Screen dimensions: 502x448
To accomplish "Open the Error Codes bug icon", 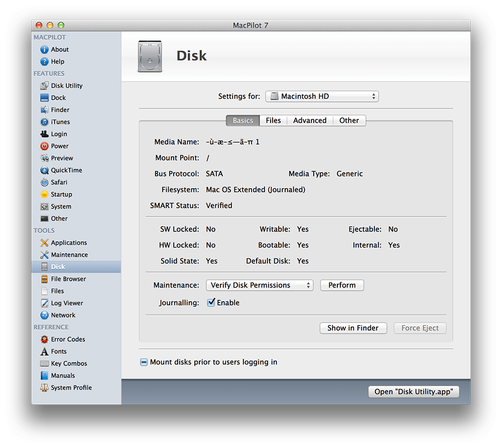I will [x=44, y=339].
